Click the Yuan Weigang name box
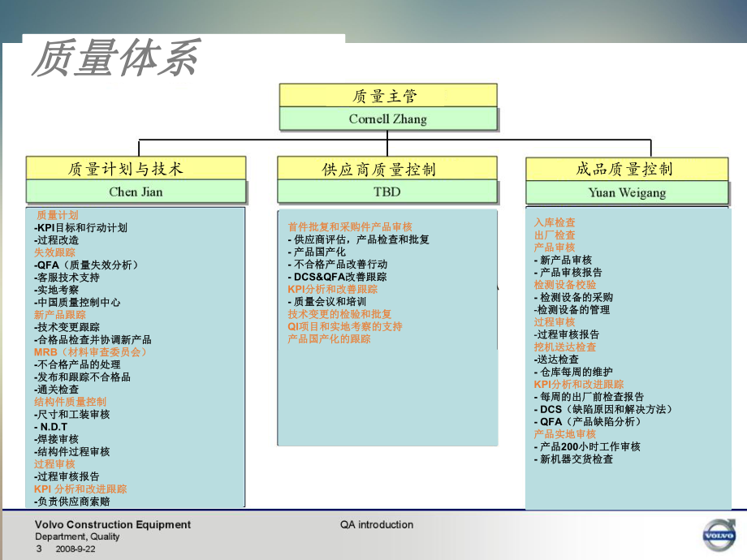747x560 pixels. click(x=627, y=192)
